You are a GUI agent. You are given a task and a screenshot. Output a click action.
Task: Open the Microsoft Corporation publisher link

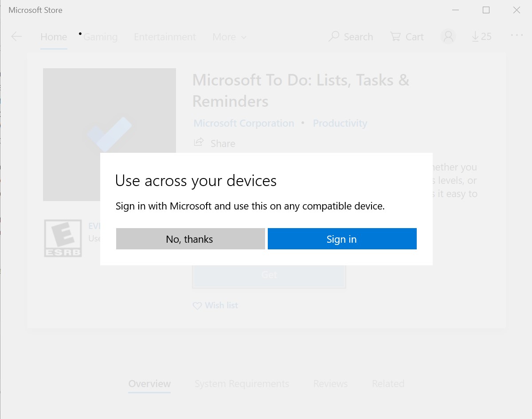pyautogui.click(x=243, y=123)
